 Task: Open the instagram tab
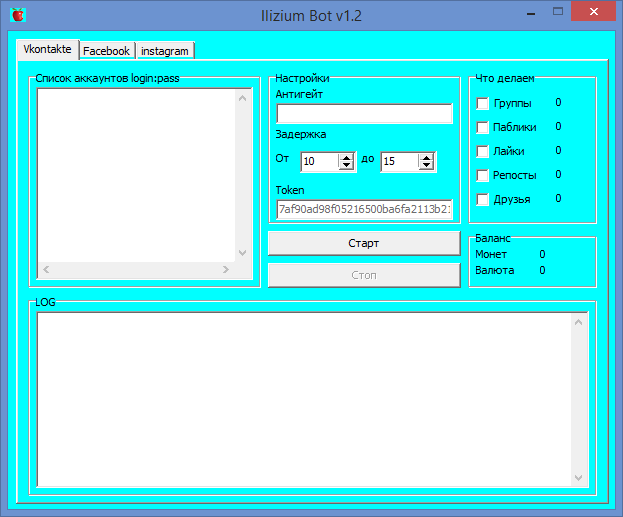click(164, 50)
